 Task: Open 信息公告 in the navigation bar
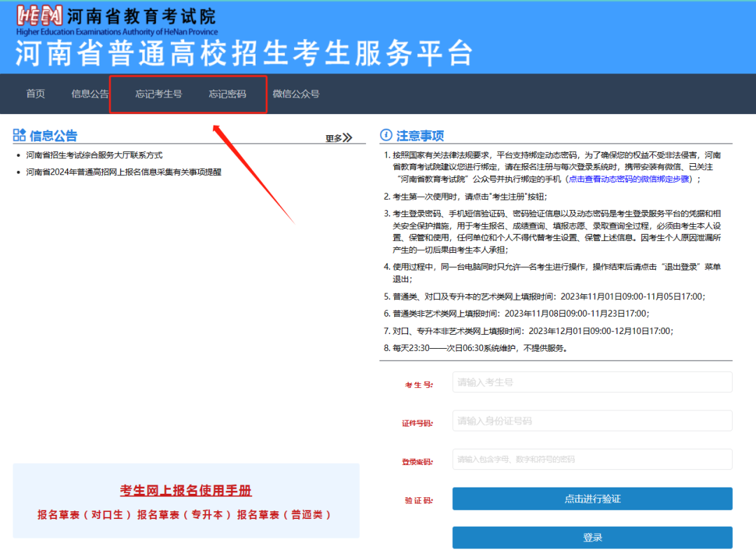point(90,94)
